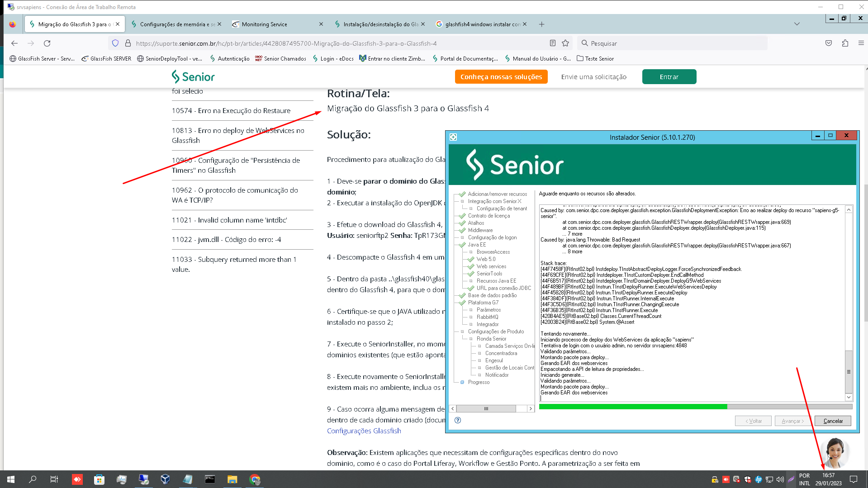868x488 pixels.
Task: Open Senior Chamados bookmark
Action: click(280, 59)
